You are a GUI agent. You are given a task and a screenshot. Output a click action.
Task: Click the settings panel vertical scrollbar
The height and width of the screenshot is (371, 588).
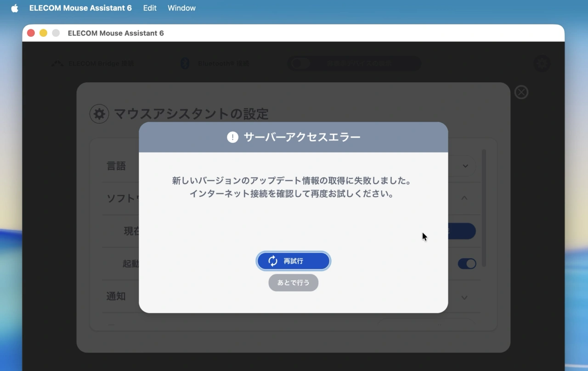(x=484, y=208)
